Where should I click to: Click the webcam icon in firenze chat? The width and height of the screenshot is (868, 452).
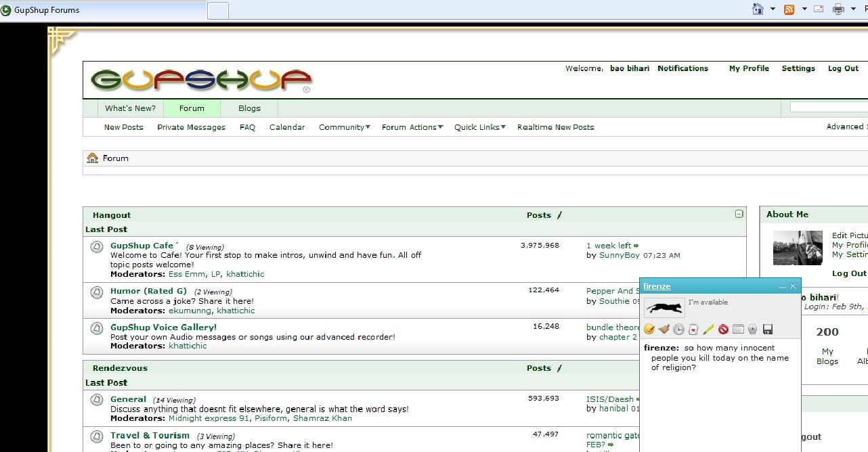pyautogui.click(x=753, y=330)
